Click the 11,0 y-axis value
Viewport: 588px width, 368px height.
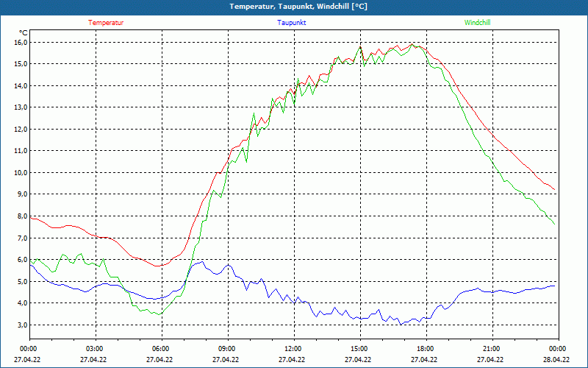tap(21, 151)
